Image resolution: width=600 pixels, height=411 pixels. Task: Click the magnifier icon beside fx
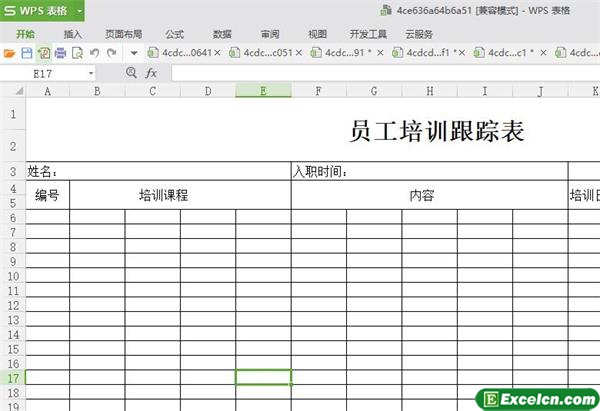tap(132, 73)
